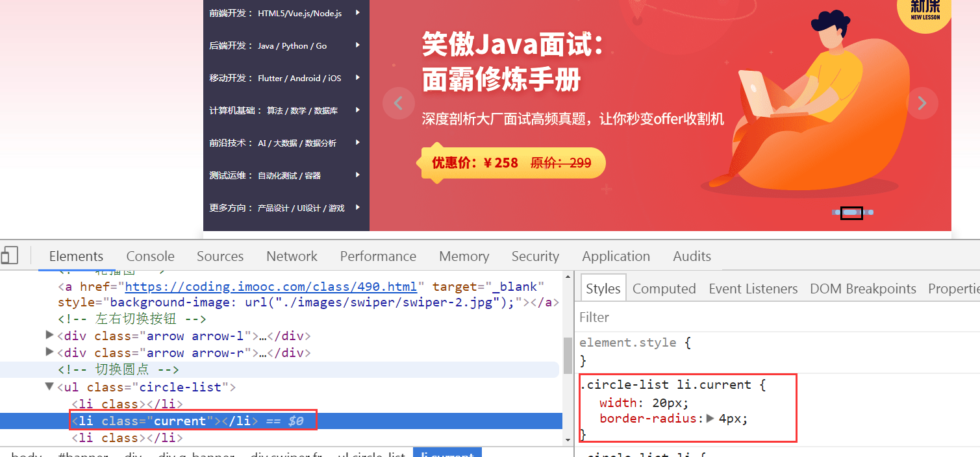Viewport: 980px width, 457px height.
Task: Go to the next carousel slide arrow
Action: click(922, 103)
